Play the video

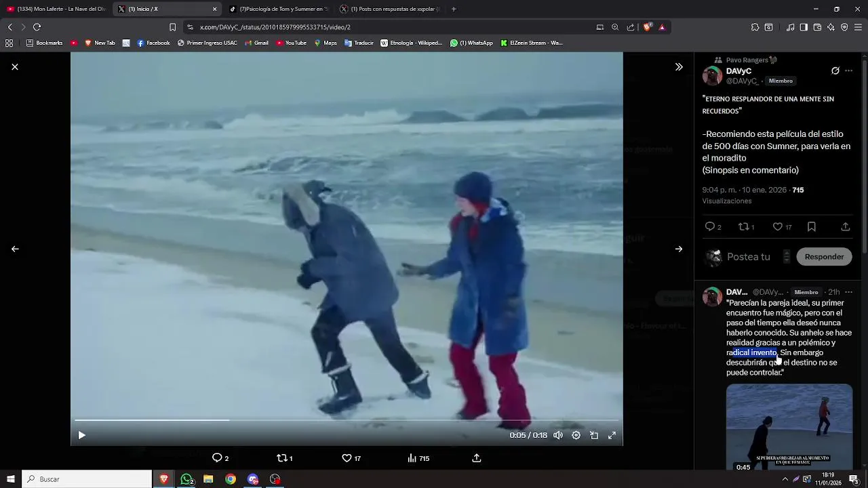pos(81,435)
